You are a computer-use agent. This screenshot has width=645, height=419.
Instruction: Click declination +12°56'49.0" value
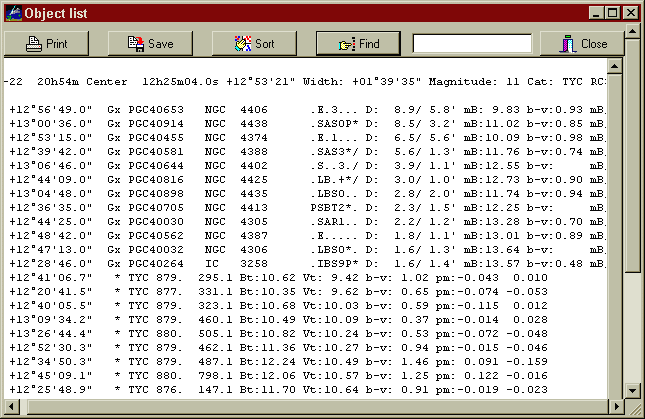[51, 110]
